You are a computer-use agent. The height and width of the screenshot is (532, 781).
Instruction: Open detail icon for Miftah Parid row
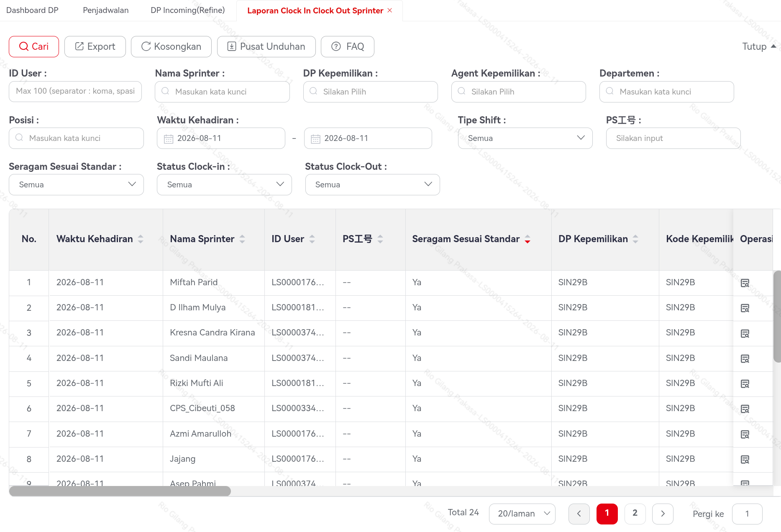point(745,283)
